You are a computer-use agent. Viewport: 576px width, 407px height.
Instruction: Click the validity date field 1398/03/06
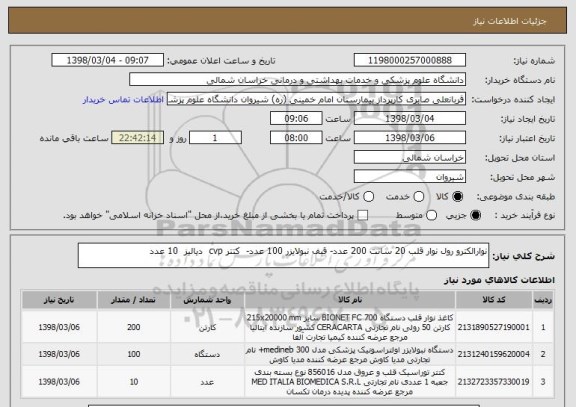click(410, 138)
